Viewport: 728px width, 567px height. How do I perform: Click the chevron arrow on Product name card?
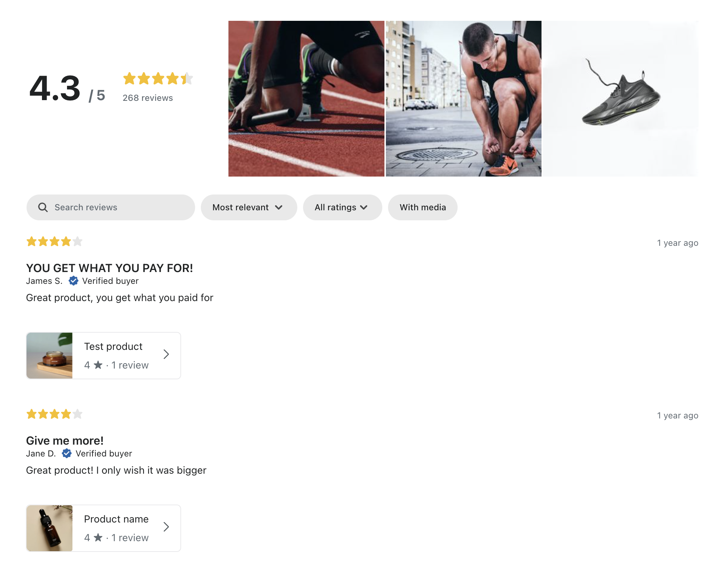166,527
